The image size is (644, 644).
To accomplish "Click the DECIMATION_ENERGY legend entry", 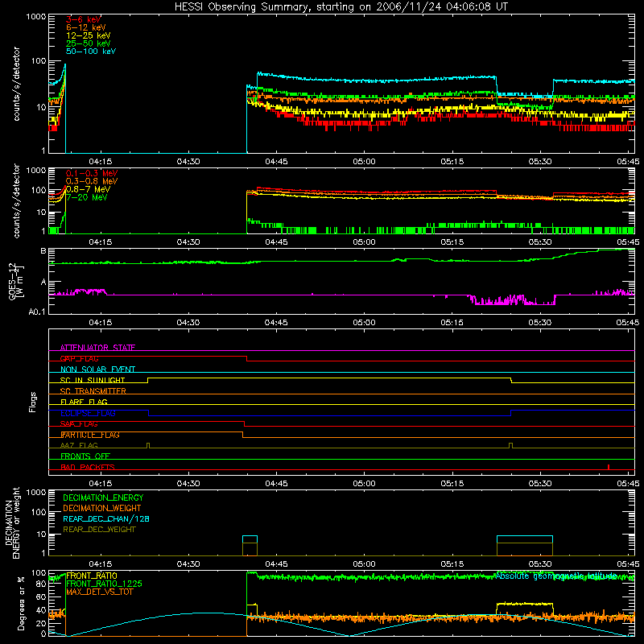I will tap(103, 497).
